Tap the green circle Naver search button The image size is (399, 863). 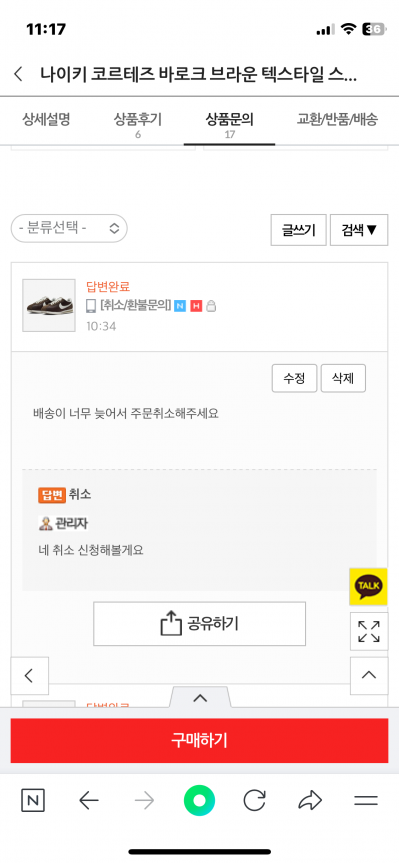pyautogui.click(x=199, y=800)
